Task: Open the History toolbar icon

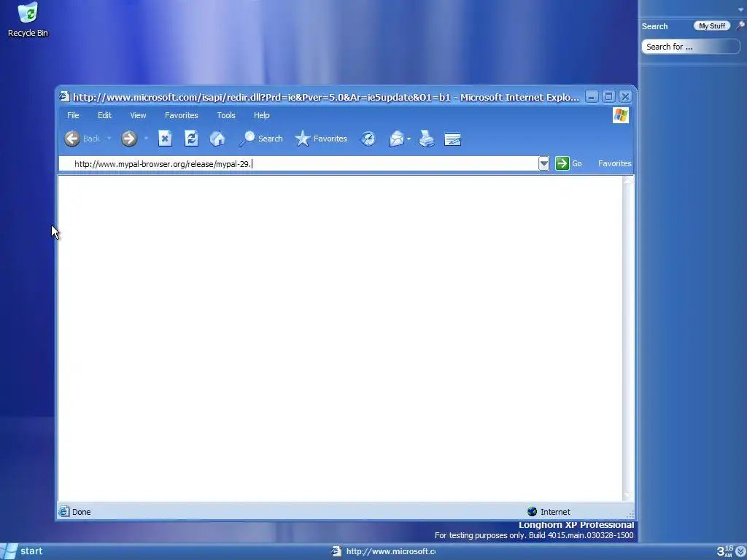Action: tap(368, 139)
